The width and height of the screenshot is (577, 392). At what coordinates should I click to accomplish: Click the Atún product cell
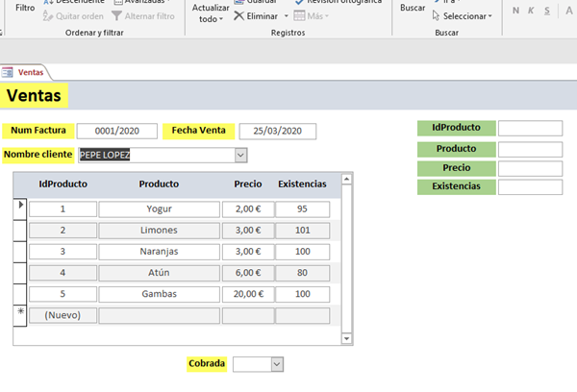160,273
